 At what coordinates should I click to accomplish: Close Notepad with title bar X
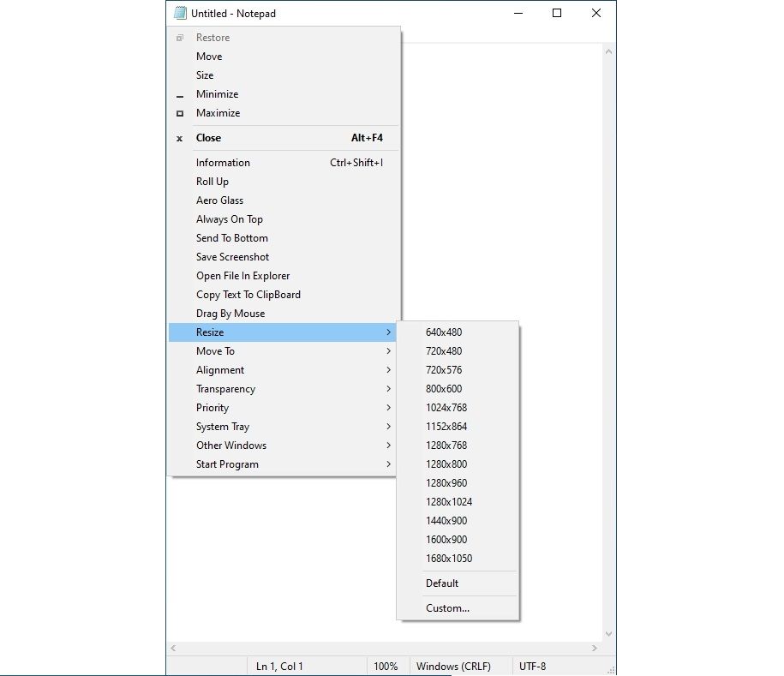tap(596, 13)
